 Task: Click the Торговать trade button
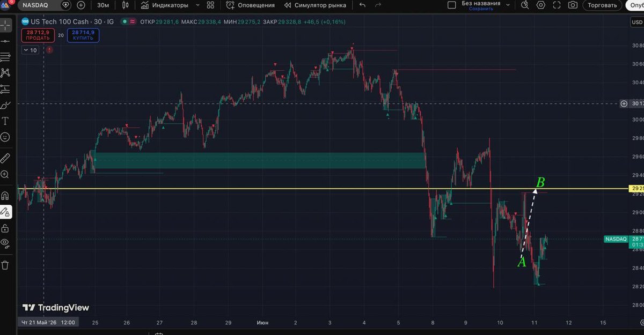click(x=602, y=5)
